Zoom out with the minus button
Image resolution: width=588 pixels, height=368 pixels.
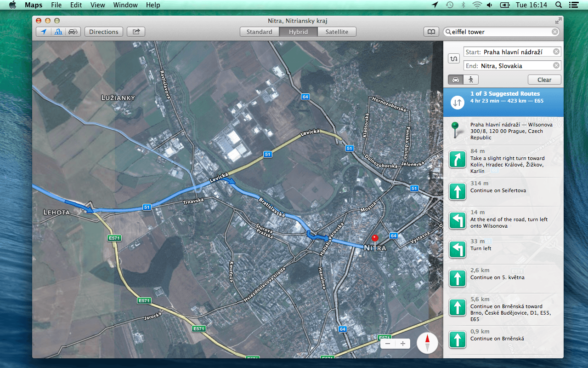click(x=388, y=344)
